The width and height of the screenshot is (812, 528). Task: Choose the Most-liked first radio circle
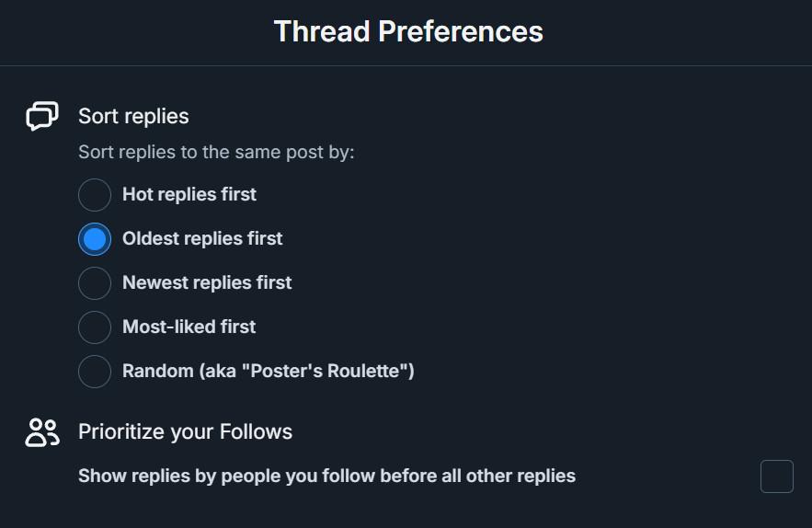point(95,327)
